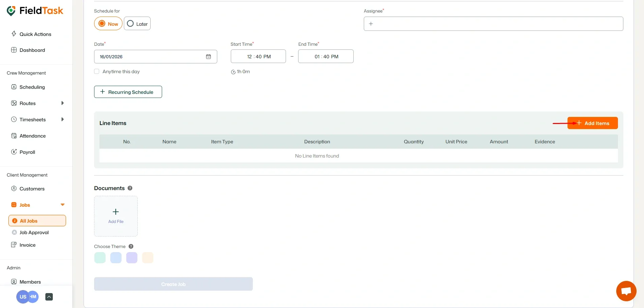Expand the Timesheets submenu
Viewport: 644px width, 308px height.
pos(63,119)
